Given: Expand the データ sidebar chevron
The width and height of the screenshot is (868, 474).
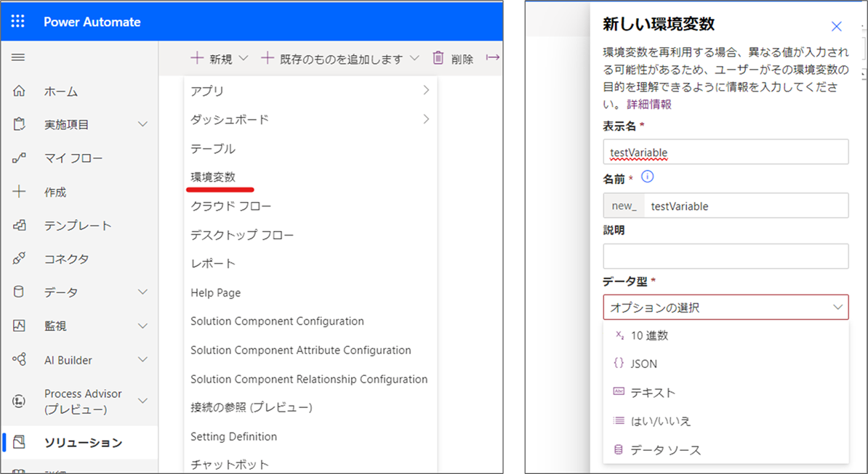Looking at the screenshot, I should coord(142,292).
